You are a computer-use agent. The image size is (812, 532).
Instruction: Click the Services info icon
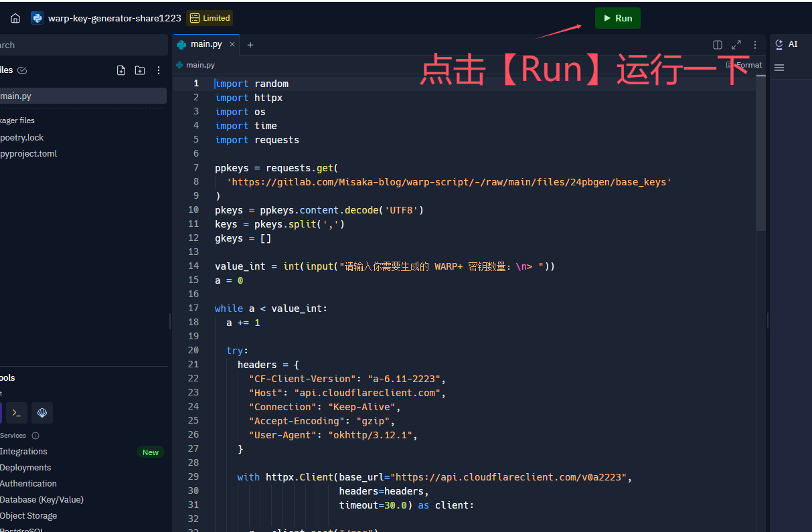35,436
